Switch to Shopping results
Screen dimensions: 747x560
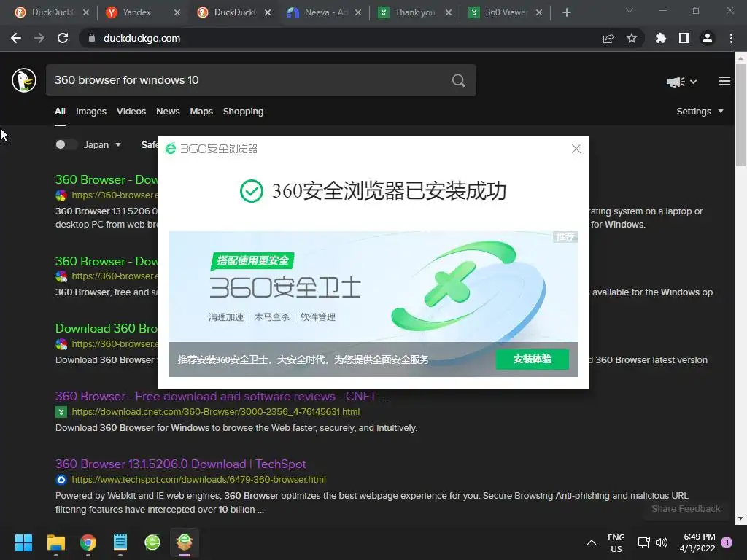243,112
